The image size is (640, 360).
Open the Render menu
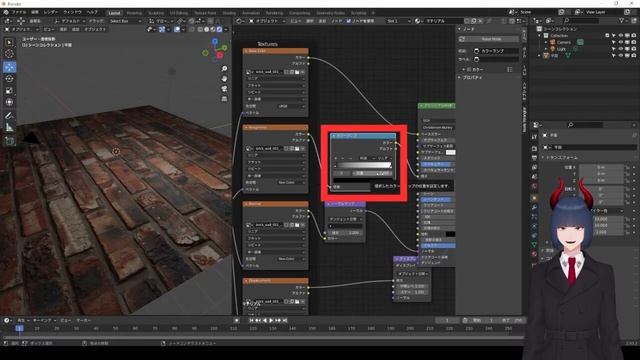51,12
